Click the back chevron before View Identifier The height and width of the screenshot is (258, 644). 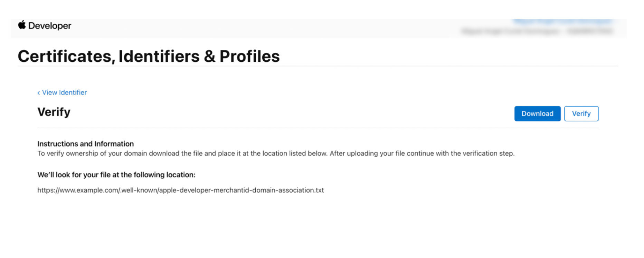click(39, 93)
